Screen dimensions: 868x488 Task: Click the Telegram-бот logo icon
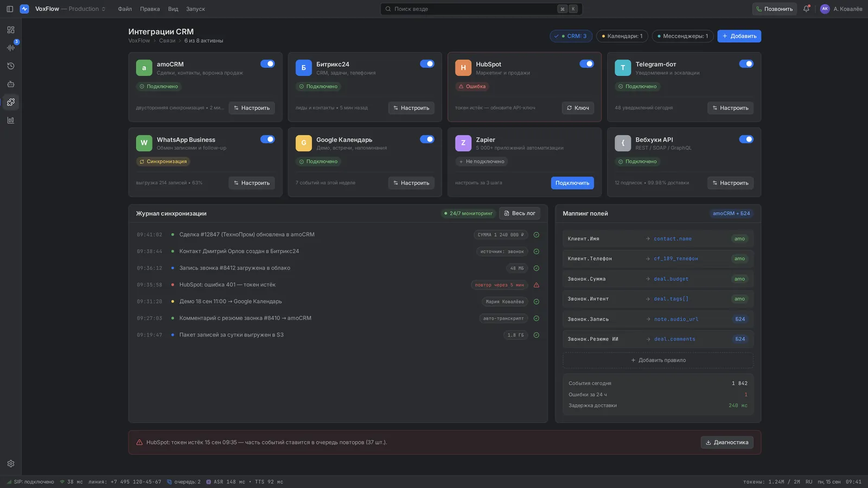[622, 68]
